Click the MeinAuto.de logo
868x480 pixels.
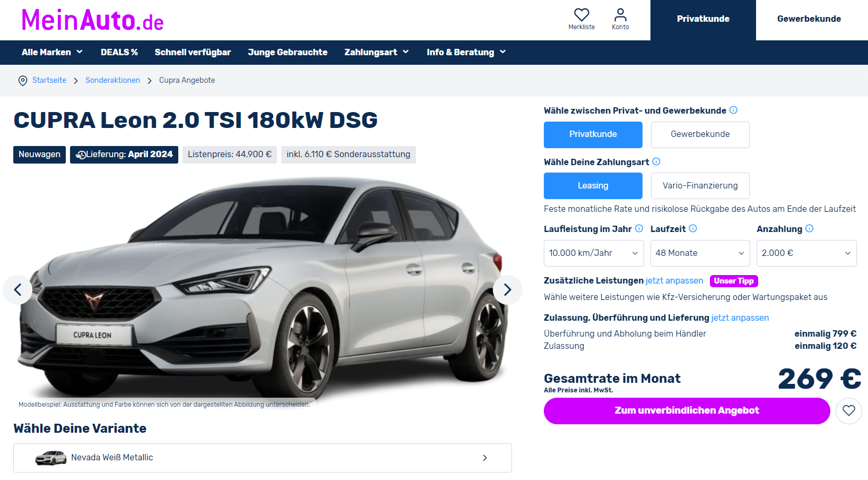tap(92, 20)
